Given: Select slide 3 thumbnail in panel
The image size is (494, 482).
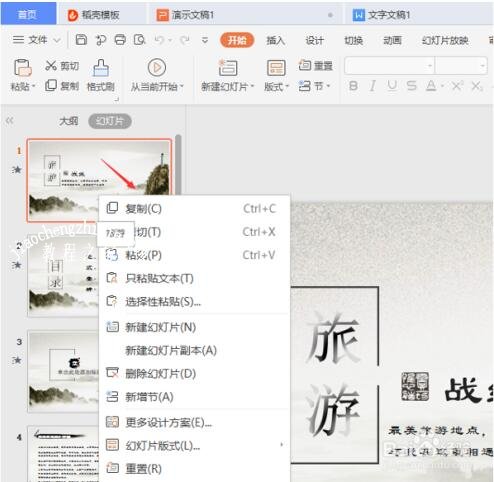Looking at the screenshot, I should coord(63,372).
